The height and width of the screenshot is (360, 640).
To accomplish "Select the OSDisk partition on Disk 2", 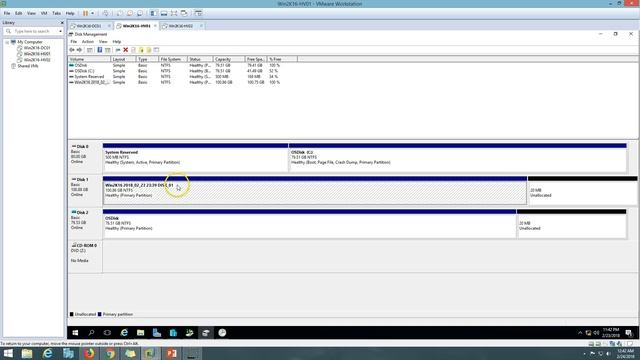I will pyautogui.click(x=309, y=224).
